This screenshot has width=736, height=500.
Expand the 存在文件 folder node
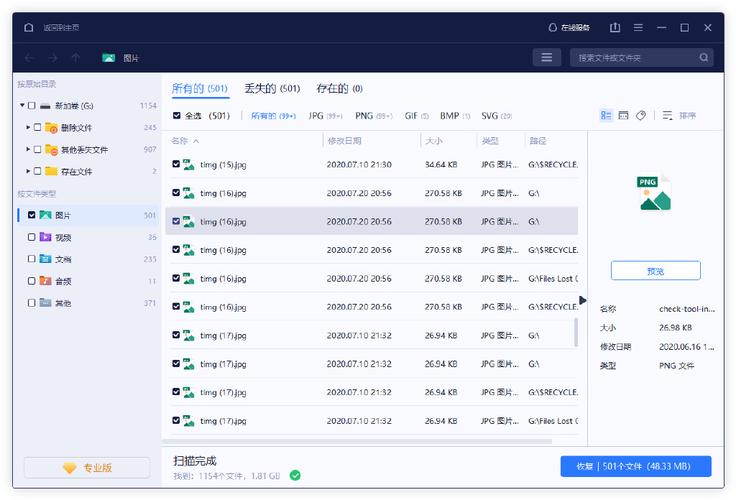(x=28, y=172)
